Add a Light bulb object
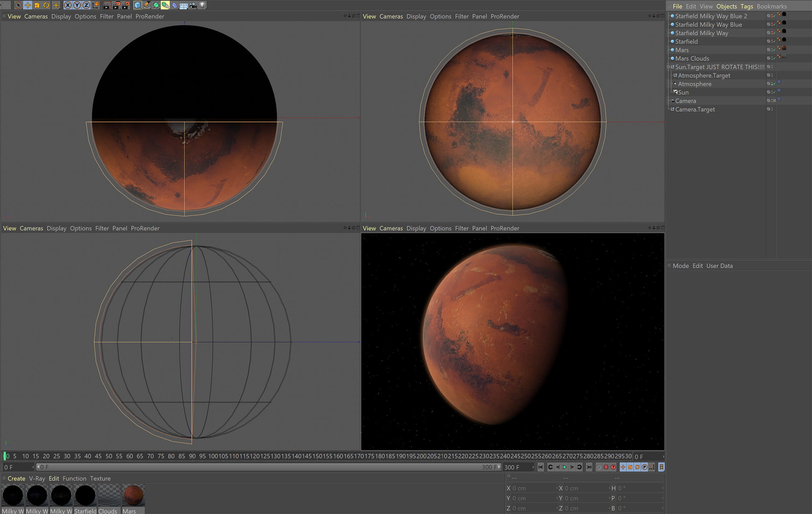The width and height of the screenshot is (812, 514). [202, 5]
